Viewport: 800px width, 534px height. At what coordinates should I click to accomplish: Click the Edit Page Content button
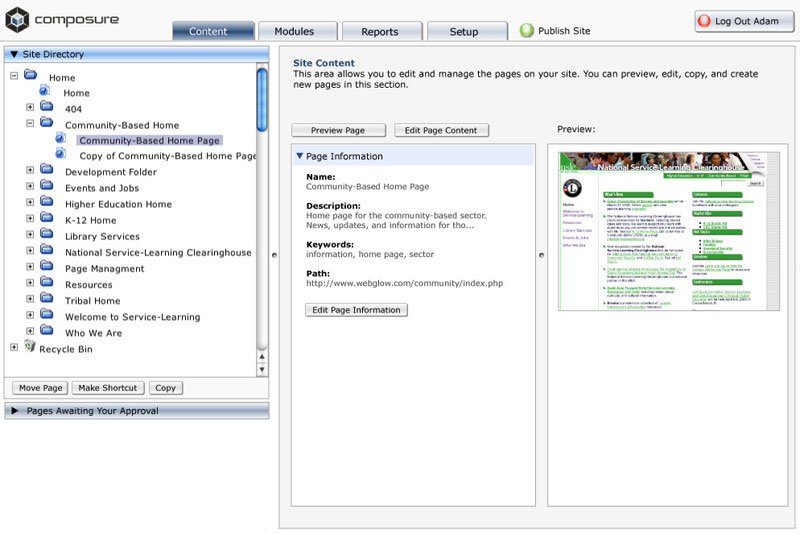coord(441,130)
